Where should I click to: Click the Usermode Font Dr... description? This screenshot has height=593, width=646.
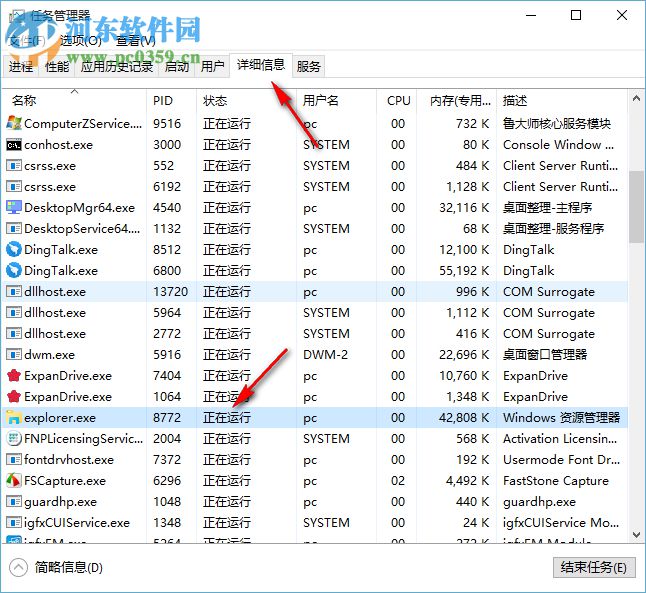tap(561, 459)
